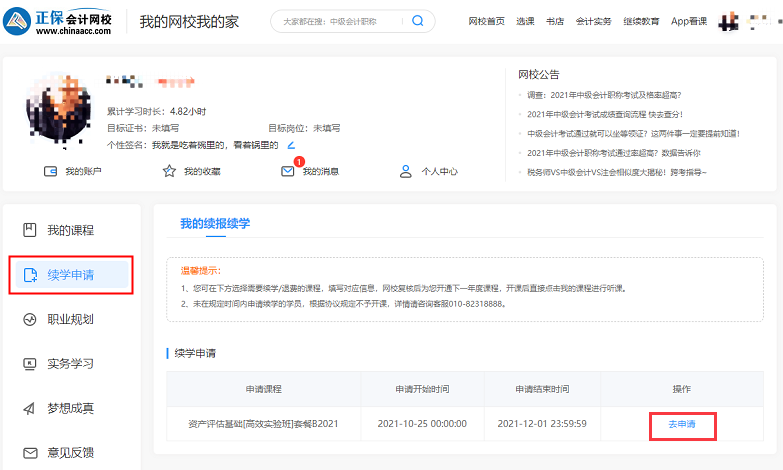Open 继续教育 in top navigation
The height and width of the screenshot is (470, 783).
pos(641,21)
